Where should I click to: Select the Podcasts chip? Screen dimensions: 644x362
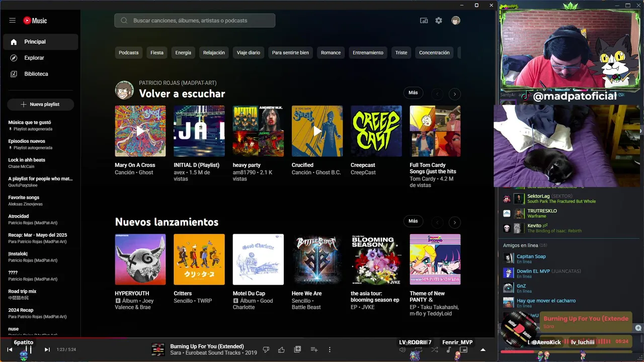(x=129, y=53)
